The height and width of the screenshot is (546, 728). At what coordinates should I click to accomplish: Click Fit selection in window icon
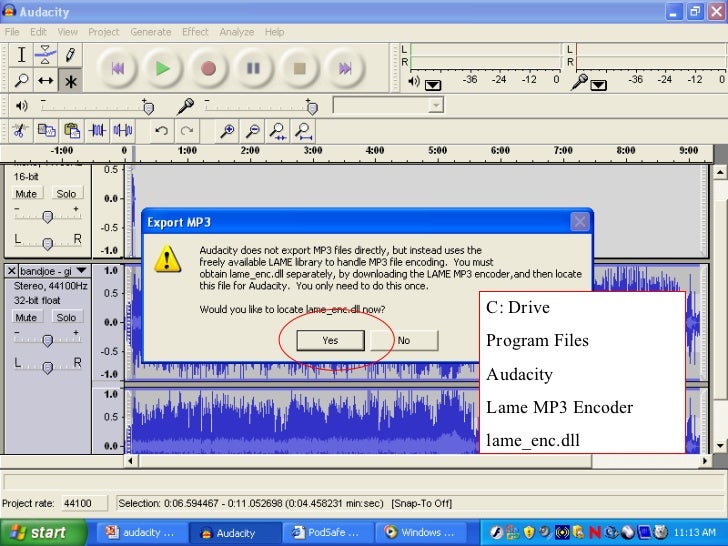pyautogui.click(x=278, y=130)
